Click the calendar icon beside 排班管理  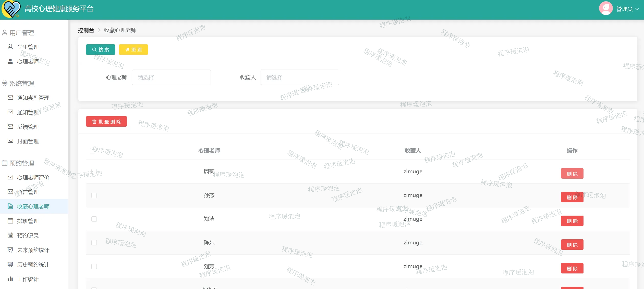pyautogui.click(x=10, y=221)
